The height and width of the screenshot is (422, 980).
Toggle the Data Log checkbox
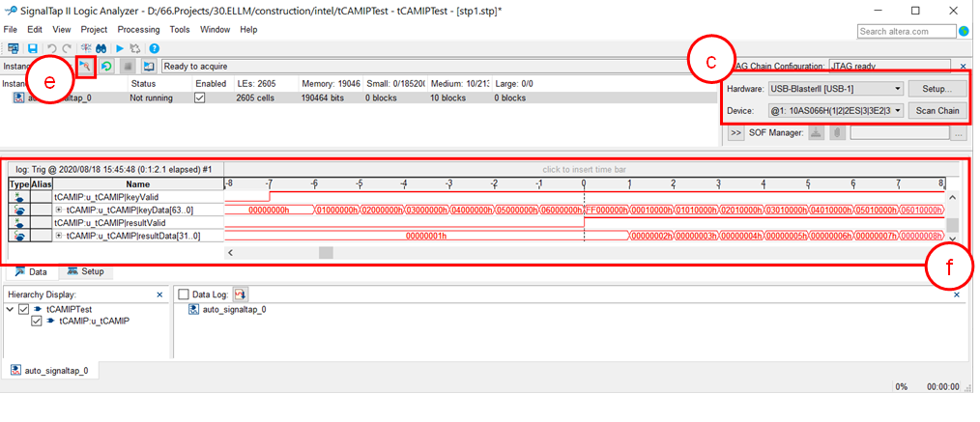pyautogui.click(x=183, y=294)
